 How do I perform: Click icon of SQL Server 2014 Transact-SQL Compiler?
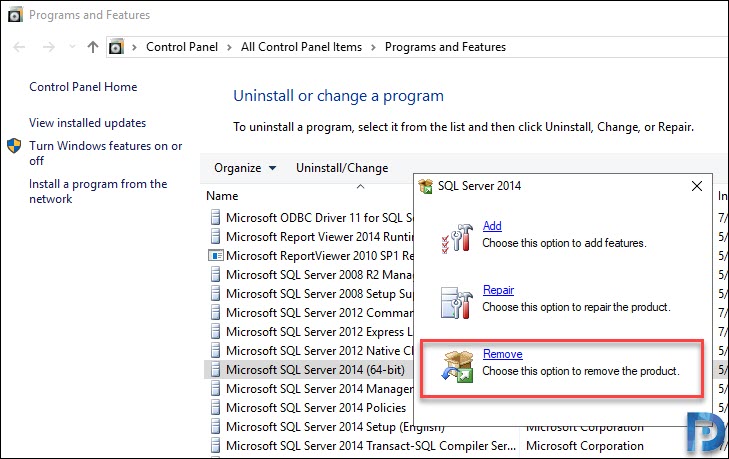(x=215, y=446)
